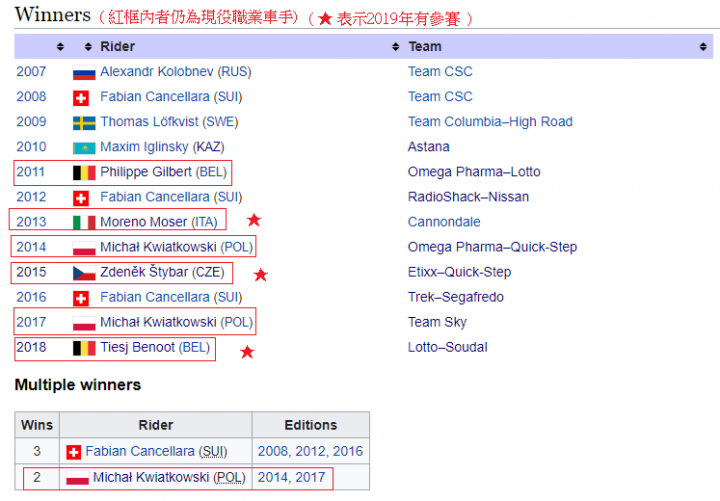Open Omega Pharma–Lotto team link

[x=474, y=172]
